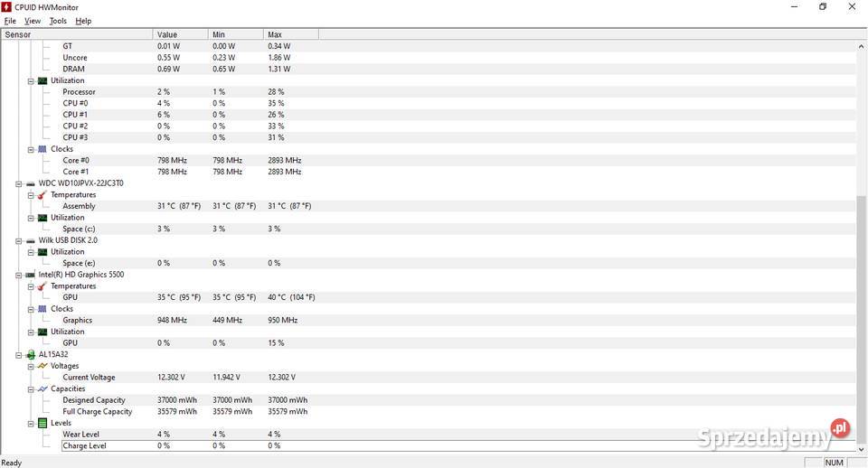Click the AL15A32 battery icon
The width and height of the screenshot is (868, 468).
click(31, 354)
